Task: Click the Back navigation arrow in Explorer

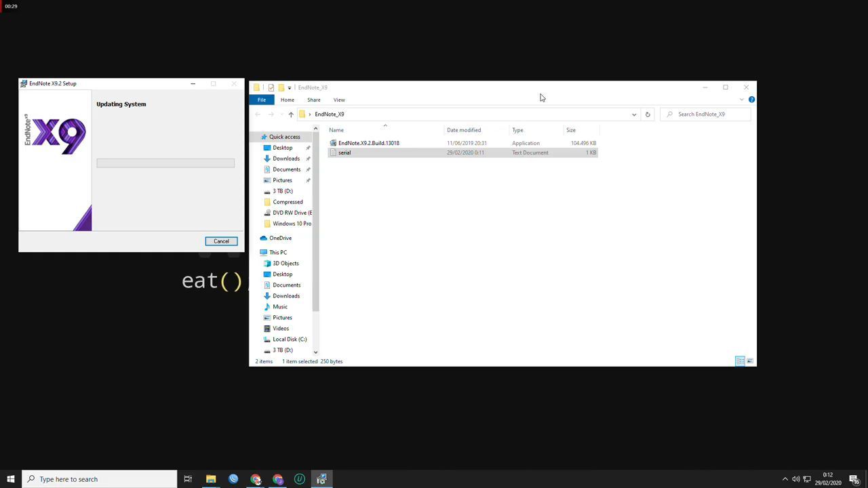Action: [258, 114]
